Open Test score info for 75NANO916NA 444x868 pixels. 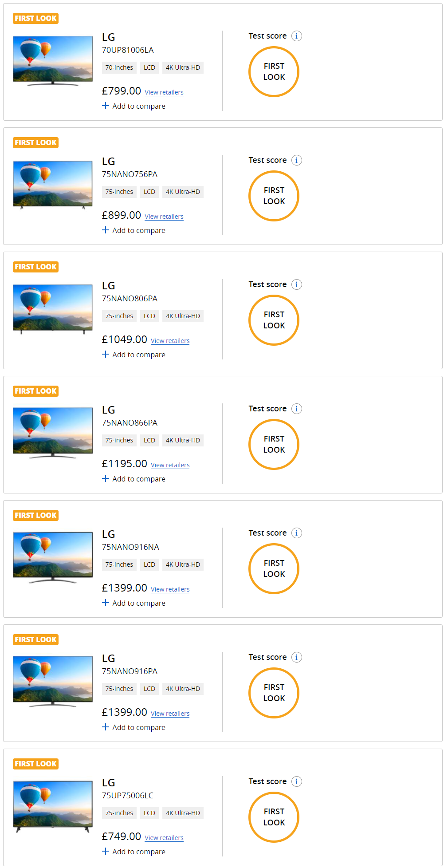296,533
